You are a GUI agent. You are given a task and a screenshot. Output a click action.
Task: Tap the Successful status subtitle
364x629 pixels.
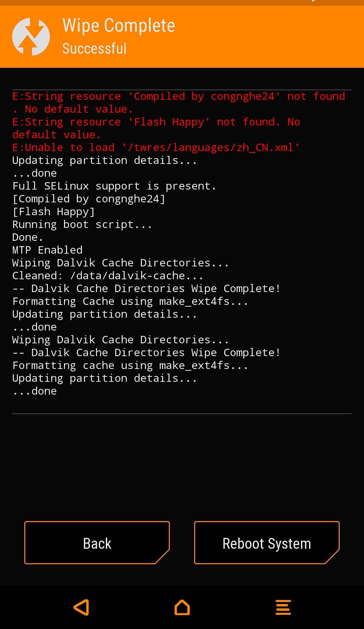click(x=94, y=49)
